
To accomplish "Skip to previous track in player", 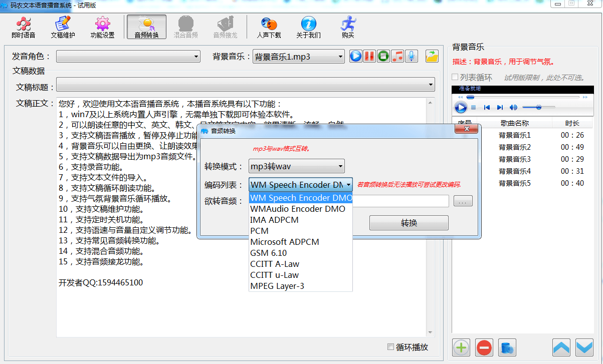I will [487, 107].
